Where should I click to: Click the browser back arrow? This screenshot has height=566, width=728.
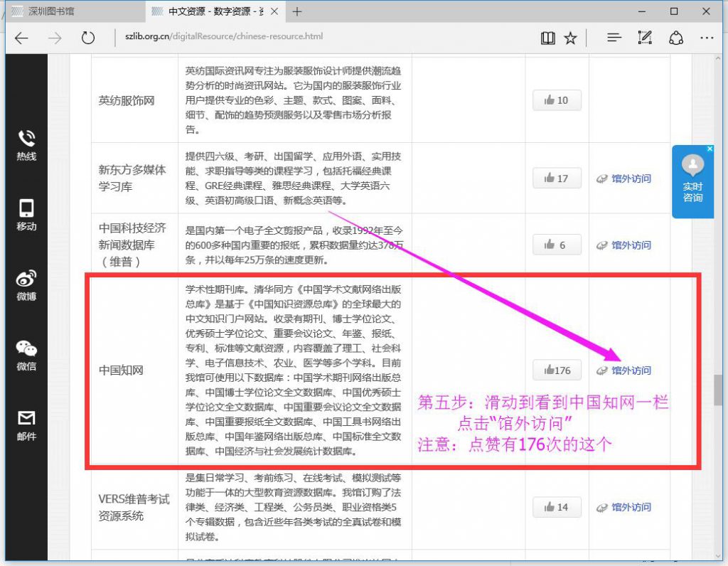21,38
